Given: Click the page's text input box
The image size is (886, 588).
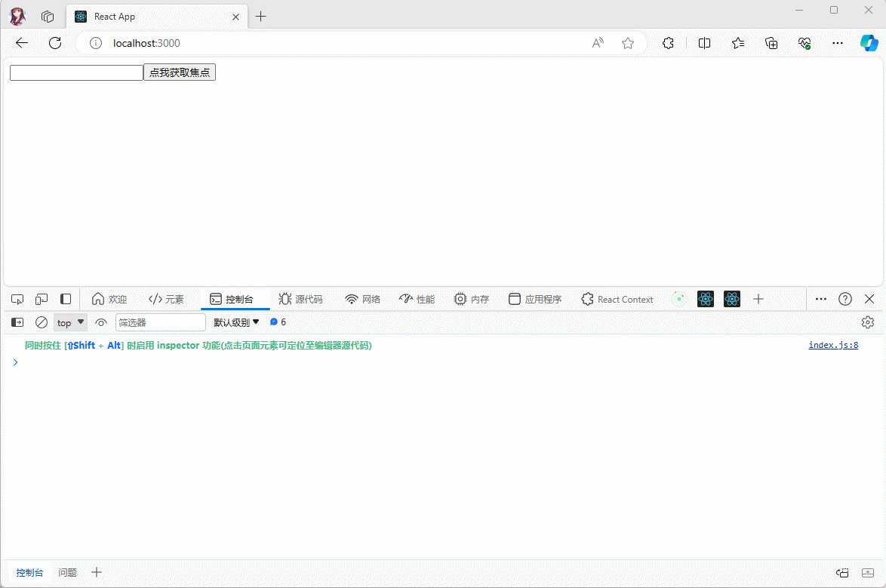Looking at the screenshot, I should [76, 72].
